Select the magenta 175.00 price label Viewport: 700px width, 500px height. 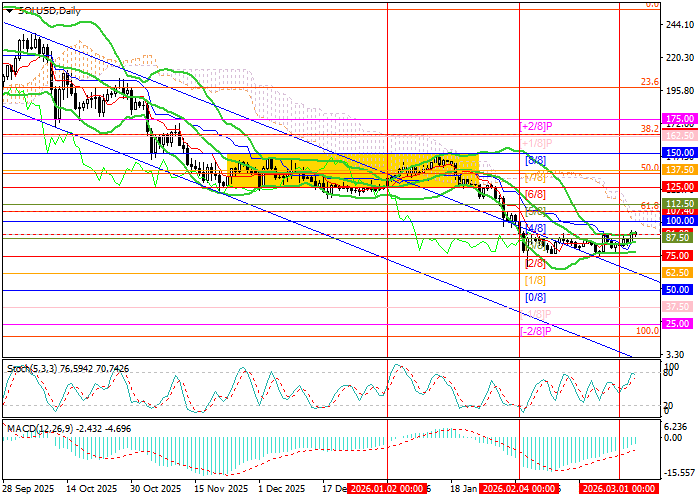(677, 119)
